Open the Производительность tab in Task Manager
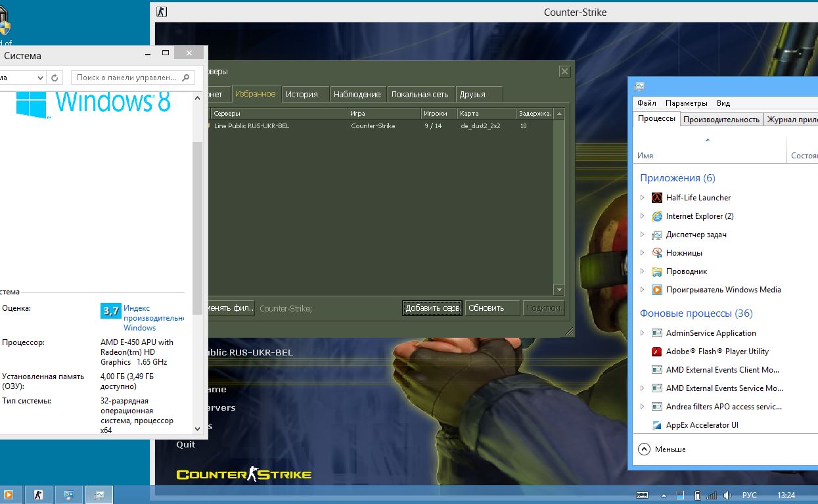Image resolution: width=818 pixels, height=504 pixels. [x=721, y=119]
